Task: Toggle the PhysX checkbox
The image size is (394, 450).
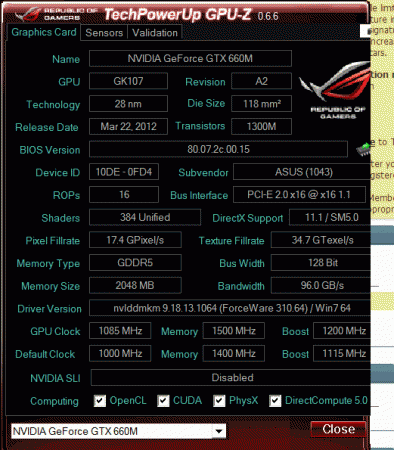Action: coord(219,400)
